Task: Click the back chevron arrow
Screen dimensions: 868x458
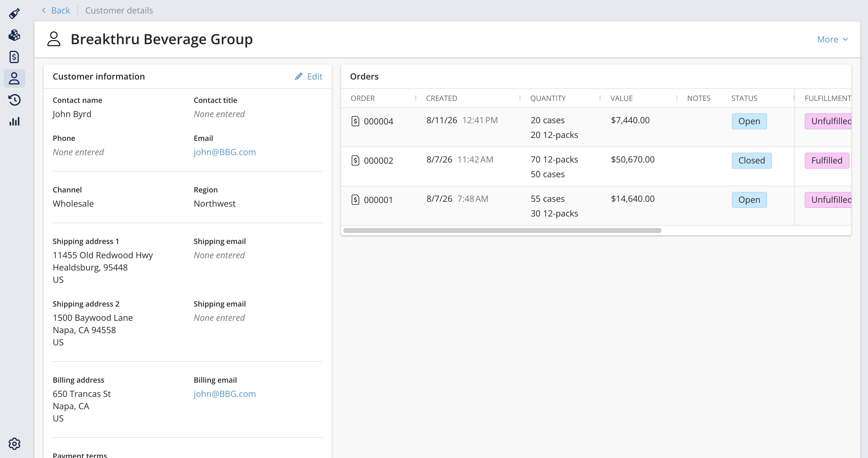Action: pos(44,11)
